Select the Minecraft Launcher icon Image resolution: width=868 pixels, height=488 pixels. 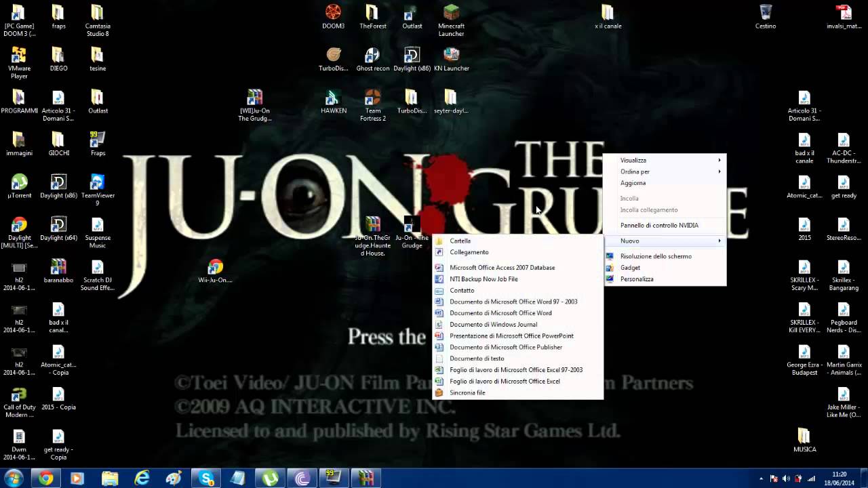pos(451,20)
